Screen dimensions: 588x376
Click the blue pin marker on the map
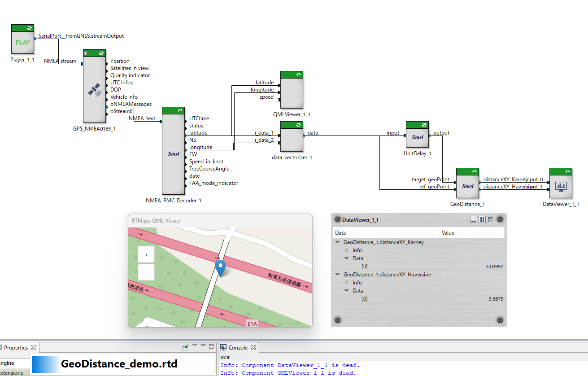(x=220, y=268)
